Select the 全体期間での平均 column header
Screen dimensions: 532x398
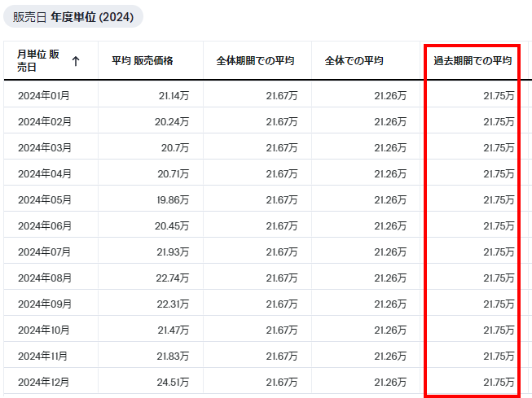tap(255, 61)
